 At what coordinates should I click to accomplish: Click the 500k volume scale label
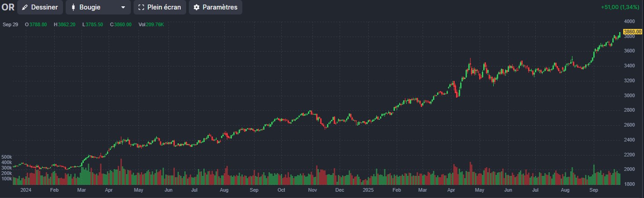pyautogui.click(x=7, y=157)
